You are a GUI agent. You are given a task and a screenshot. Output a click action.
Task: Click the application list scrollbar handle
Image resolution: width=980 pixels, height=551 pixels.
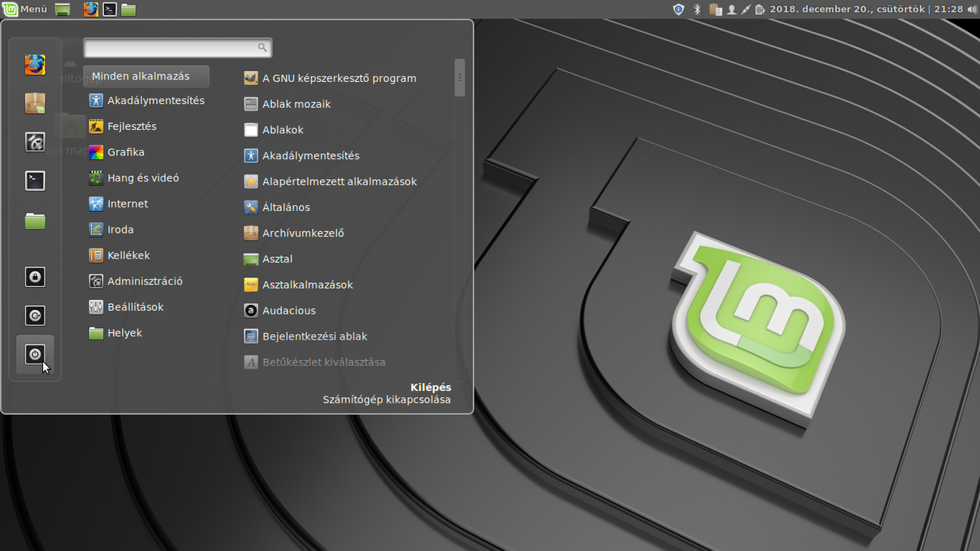tap(459, 77)
